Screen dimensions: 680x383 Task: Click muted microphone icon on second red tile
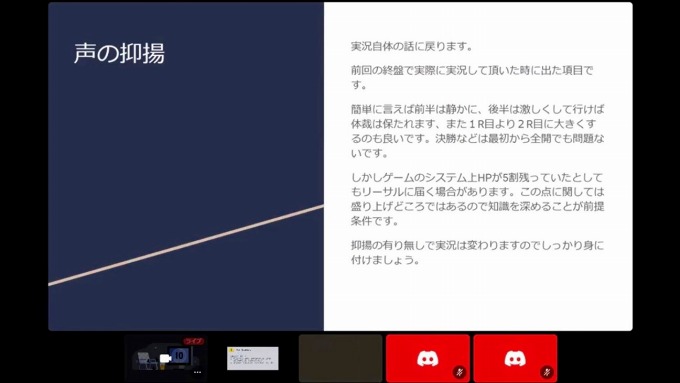tap(546, 372)
